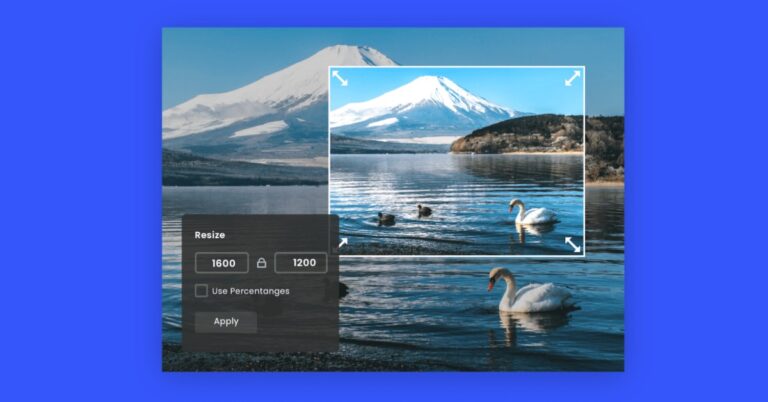Toggle the aspect ratio lock icon
Screen dimensions: 768x402
261,263
